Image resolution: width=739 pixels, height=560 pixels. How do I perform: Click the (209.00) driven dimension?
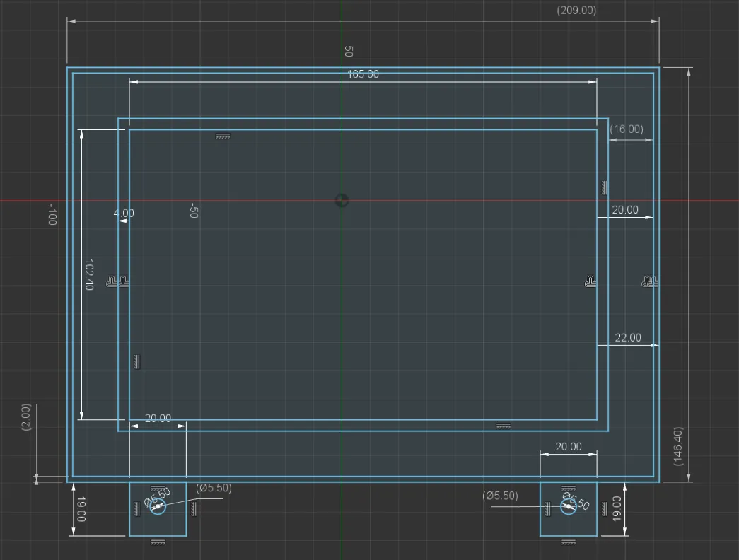tap(576, 11)
